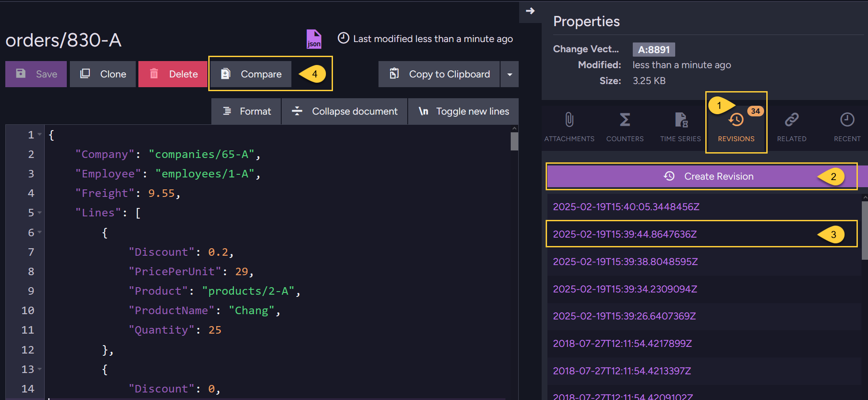
Task: Click the PricePerUnit value 29
Action: (x=241, y=271)
